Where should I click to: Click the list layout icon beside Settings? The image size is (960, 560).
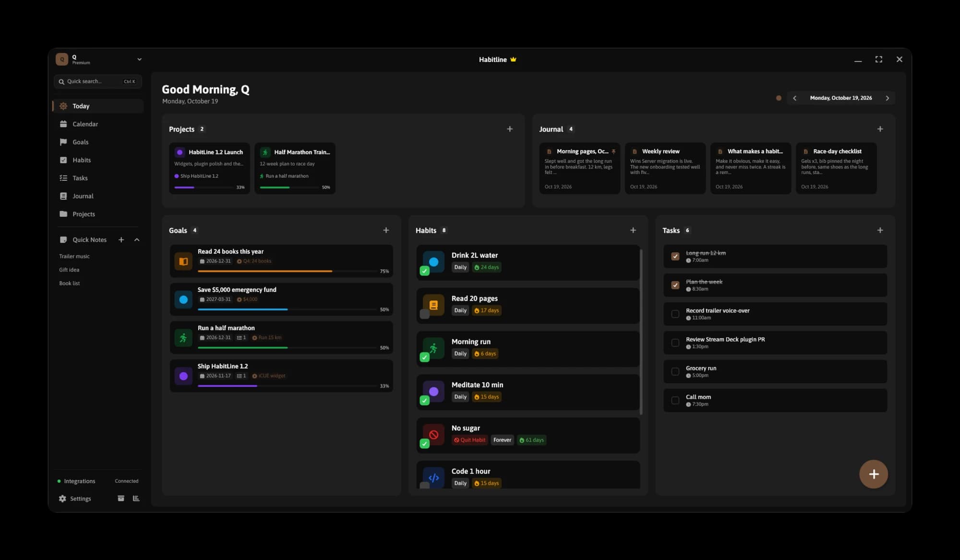click(136, 499)
